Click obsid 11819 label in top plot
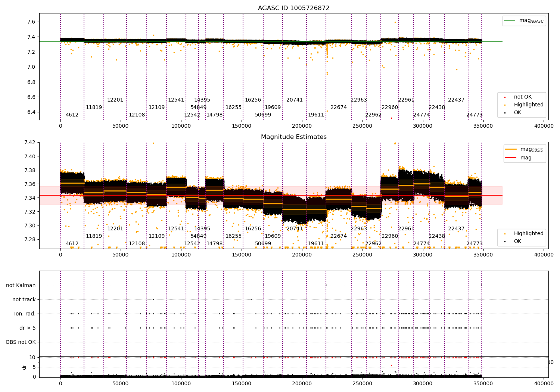Screen dimensions: 560x392 [x=94, y=108]
